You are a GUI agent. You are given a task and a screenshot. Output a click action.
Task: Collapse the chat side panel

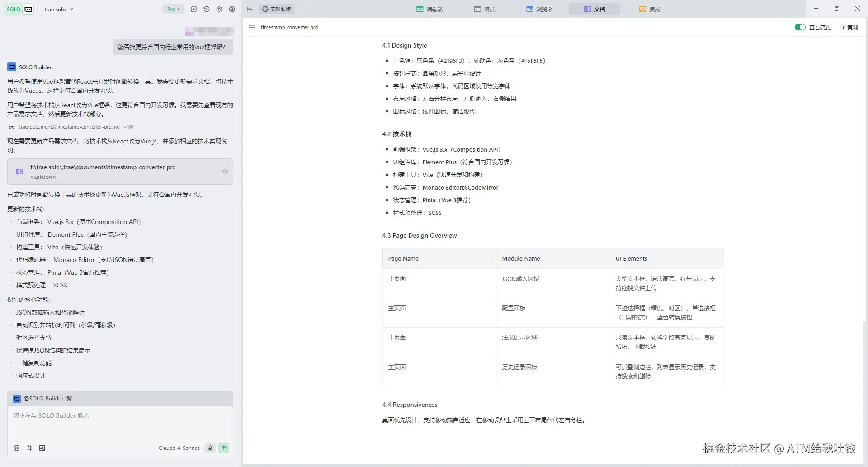250,9
